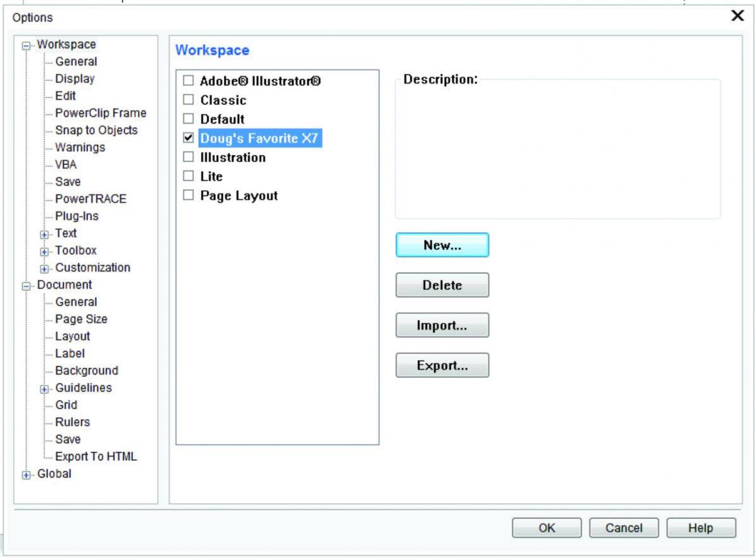
Task: Expand the Global options branch
Action: tap(25, 473)
